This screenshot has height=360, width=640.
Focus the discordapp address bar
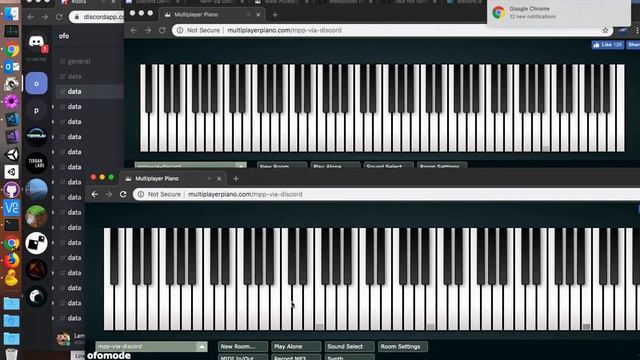click(97, 17)
